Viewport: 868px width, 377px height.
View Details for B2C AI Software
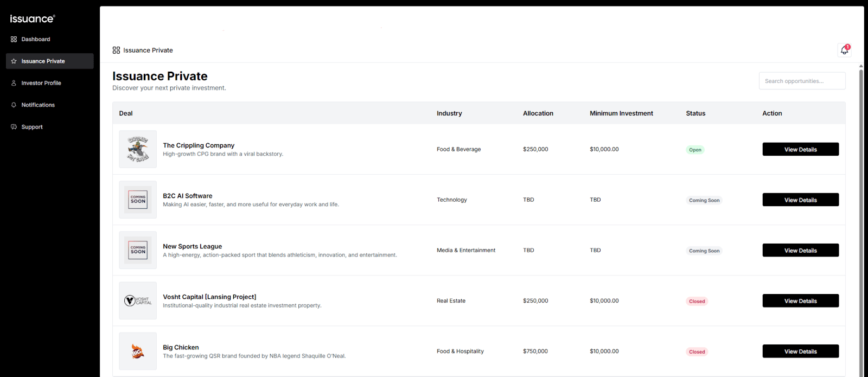(x=800, y=200)
